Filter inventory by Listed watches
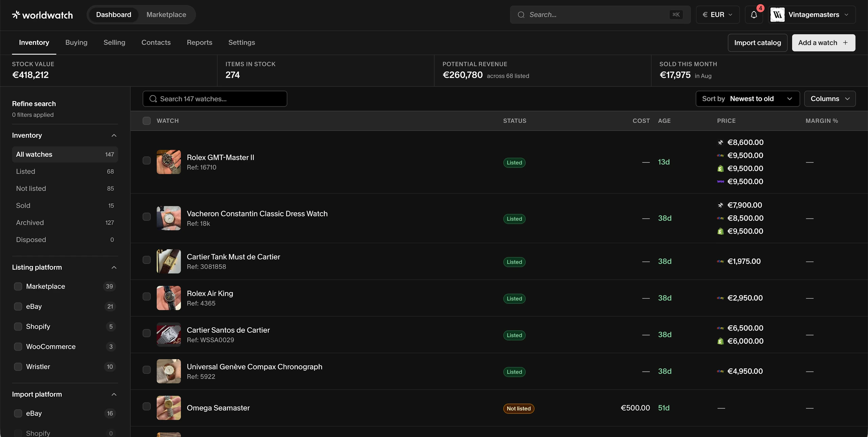Viewport: 868px width, 437px height. click(x=65, y=171)
